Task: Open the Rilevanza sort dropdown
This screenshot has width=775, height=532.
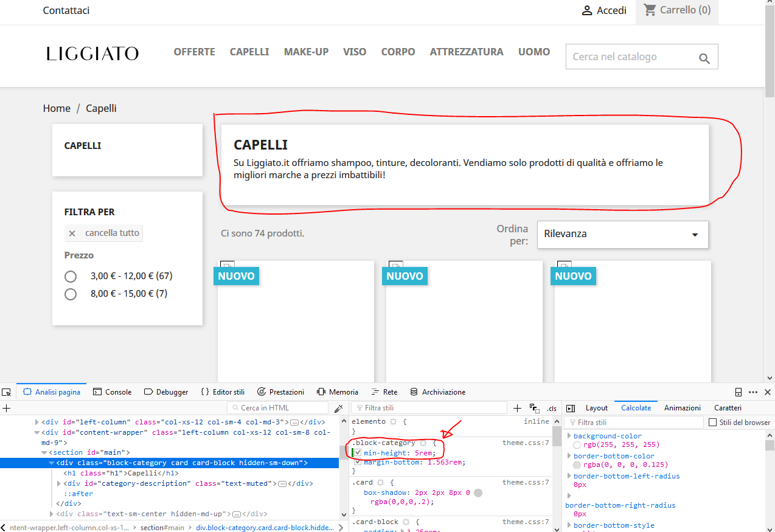Action: (622, 234)
